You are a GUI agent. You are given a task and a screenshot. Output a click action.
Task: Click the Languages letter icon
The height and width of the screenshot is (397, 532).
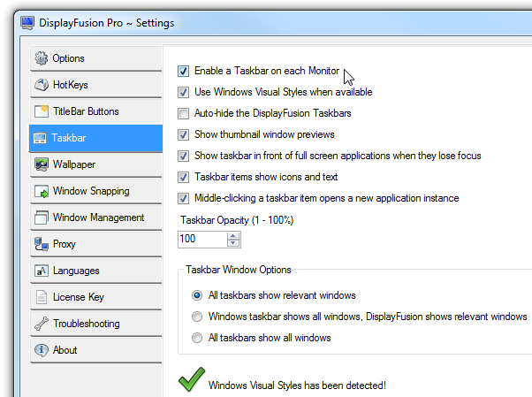[42, 271]
